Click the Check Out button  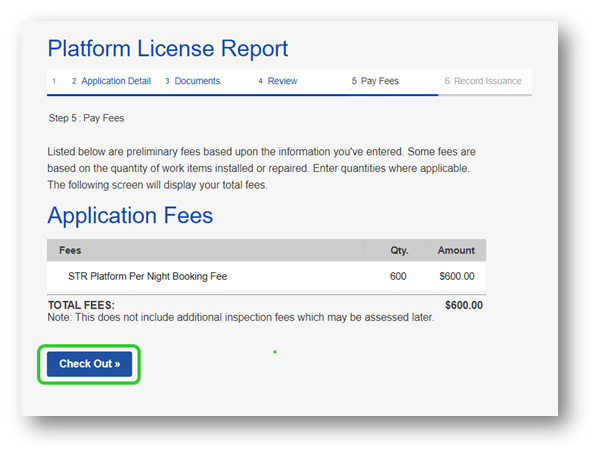[x=89, y=364]
